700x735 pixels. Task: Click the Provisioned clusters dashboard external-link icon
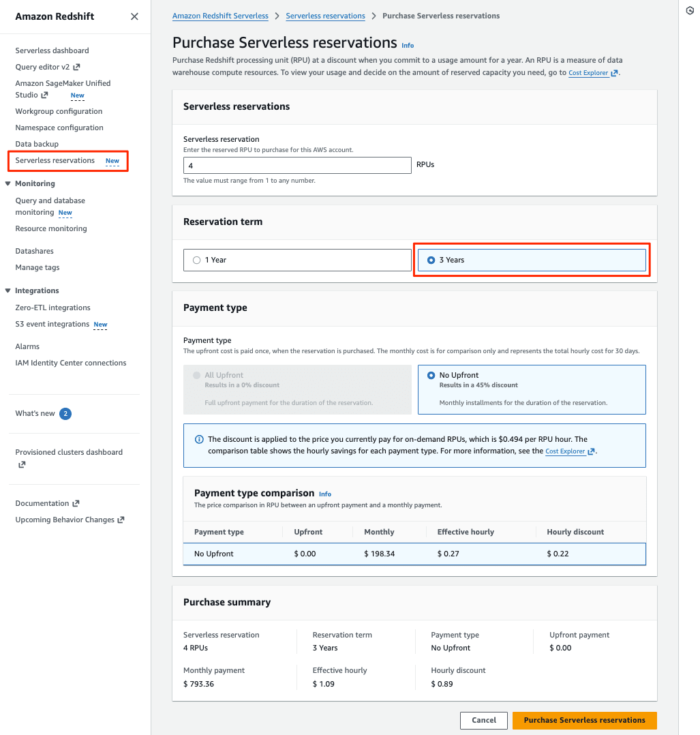click(21, 464)
